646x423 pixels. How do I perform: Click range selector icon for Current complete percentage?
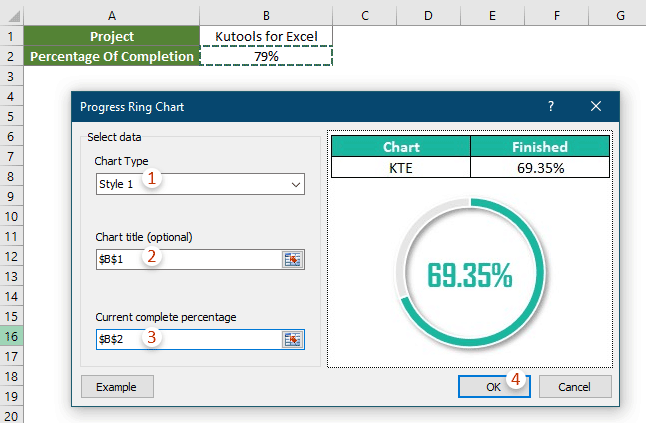click(293, 340)
